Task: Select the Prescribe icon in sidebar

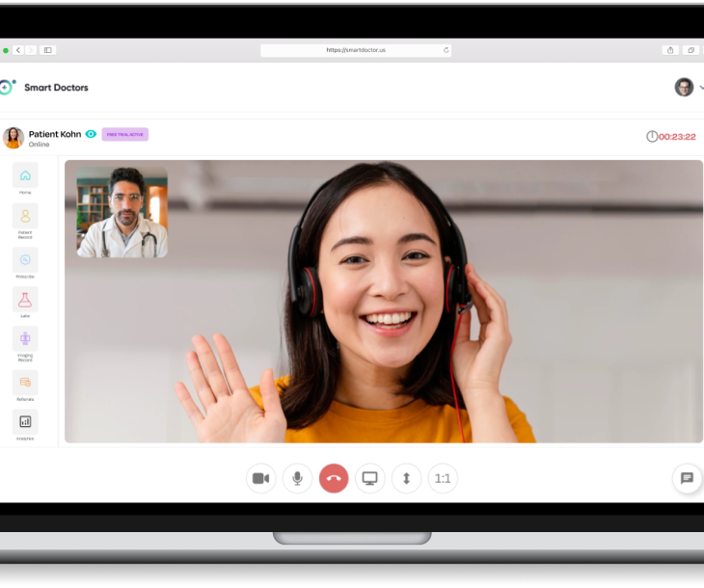Action: click(25, 259)
